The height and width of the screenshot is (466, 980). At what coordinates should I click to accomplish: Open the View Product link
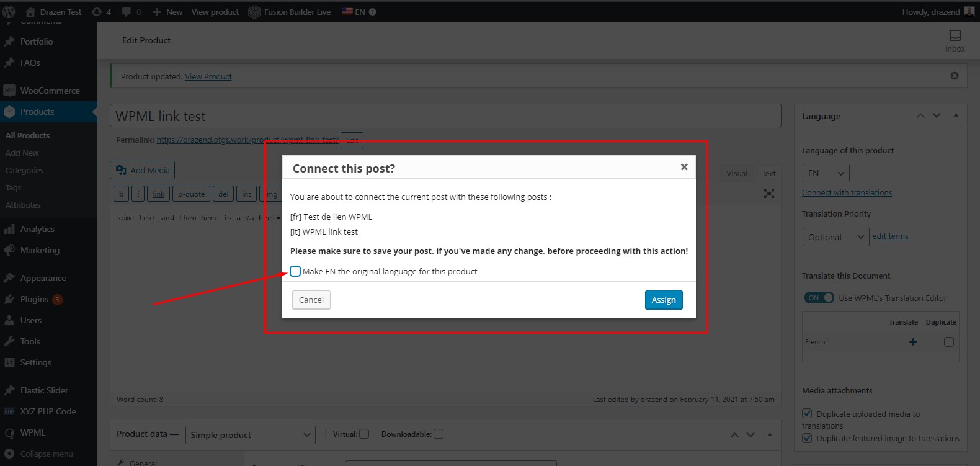pyautogui.click(x=208, y=76)
